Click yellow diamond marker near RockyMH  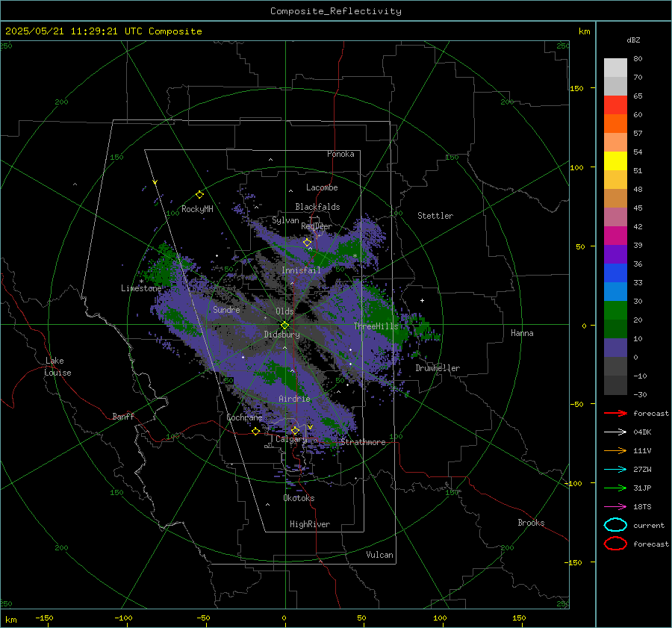199,195
